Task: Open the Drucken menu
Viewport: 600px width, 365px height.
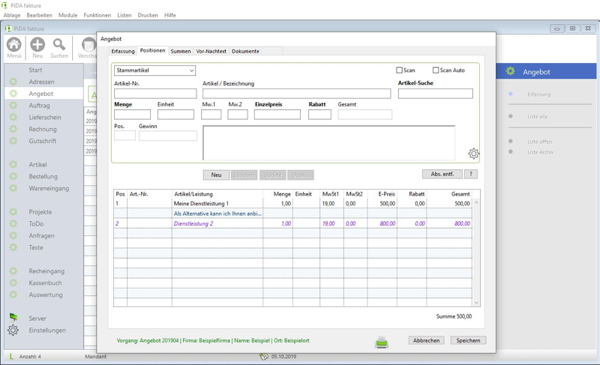Action: (x=148, y=15)
